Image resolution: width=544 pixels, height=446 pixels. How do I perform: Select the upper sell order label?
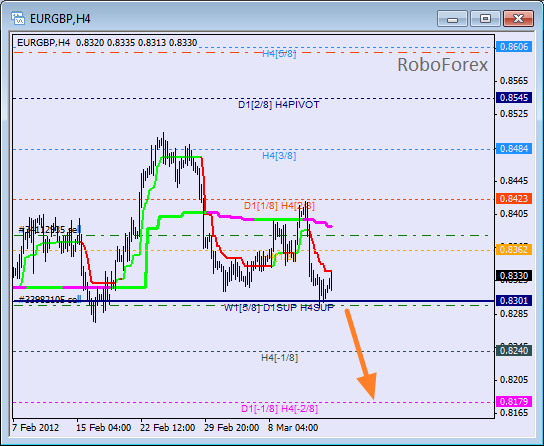50,230
